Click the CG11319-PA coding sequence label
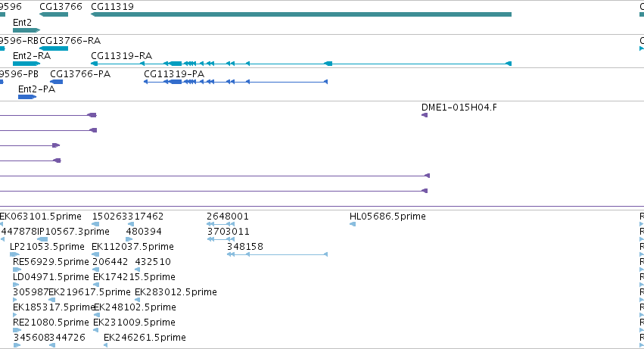 click(x=174, y=74)
